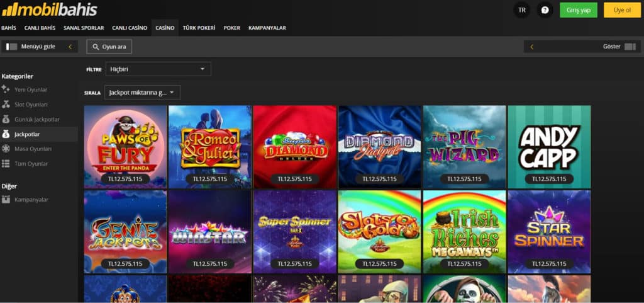Screen dimensions: 644x303
Task: Toggle the Göster panel icon
Action: 630,47
